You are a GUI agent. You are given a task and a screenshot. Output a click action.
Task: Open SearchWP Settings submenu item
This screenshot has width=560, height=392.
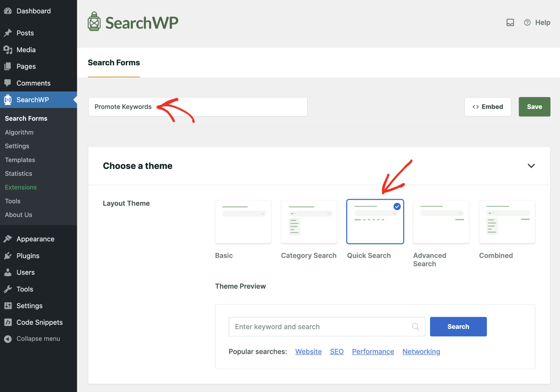coord(17,146)
